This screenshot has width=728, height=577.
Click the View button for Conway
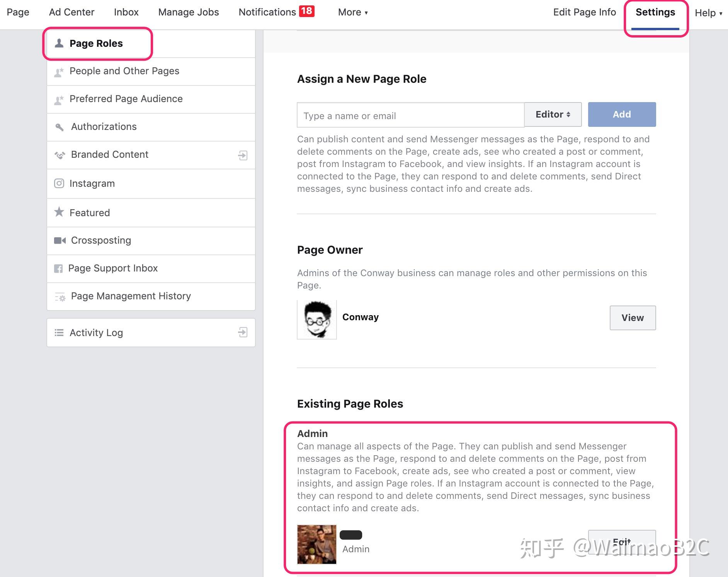point(633,318)
